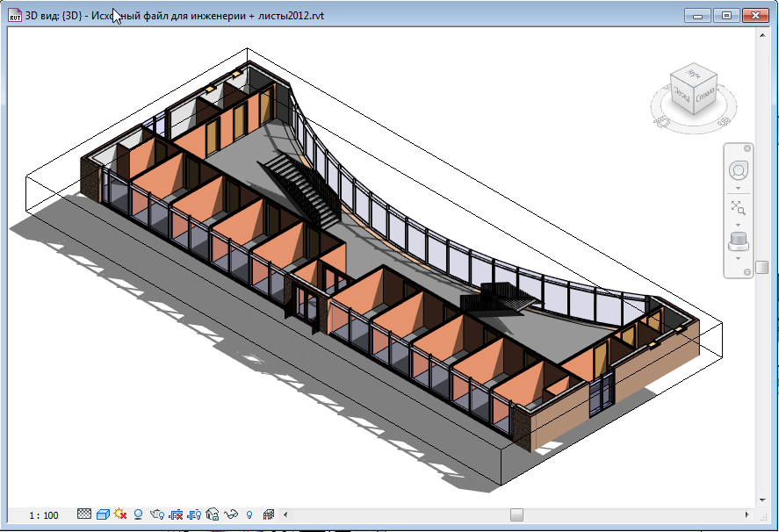Maximize the 3D view window
The height and width of the screenshot is (532, 779).
click(726, 16)
